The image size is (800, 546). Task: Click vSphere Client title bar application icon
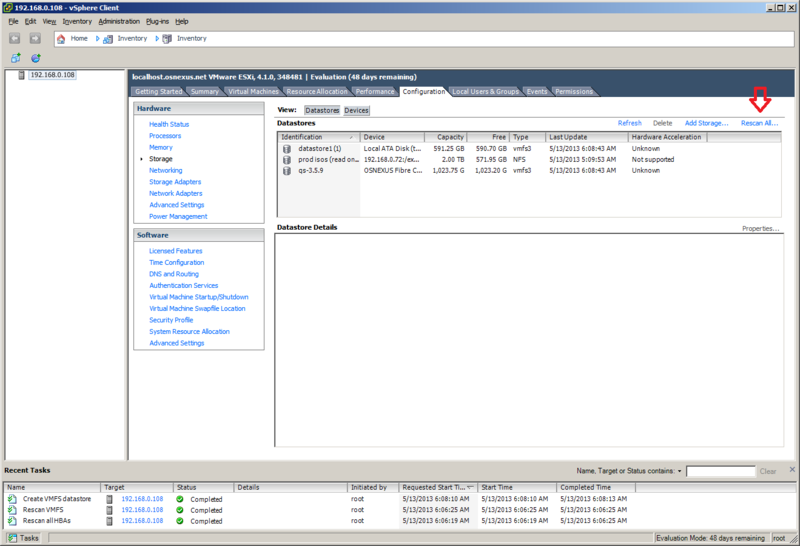(x=7, y=8)
